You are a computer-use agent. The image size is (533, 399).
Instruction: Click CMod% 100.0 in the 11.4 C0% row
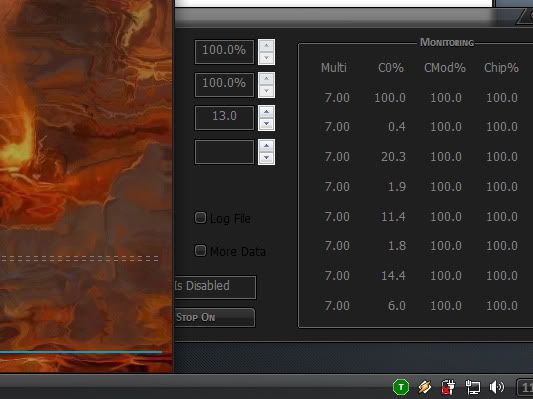click(446, 216)
